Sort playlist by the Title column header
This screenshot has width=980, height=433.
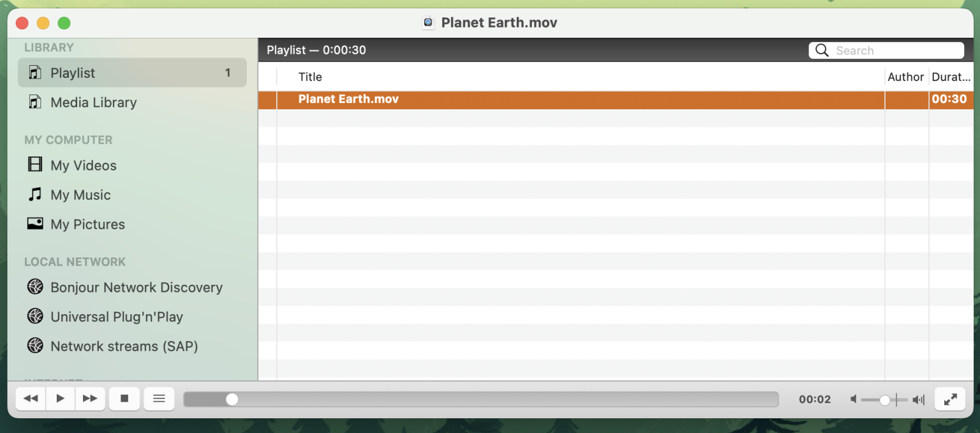pos(310,77)
